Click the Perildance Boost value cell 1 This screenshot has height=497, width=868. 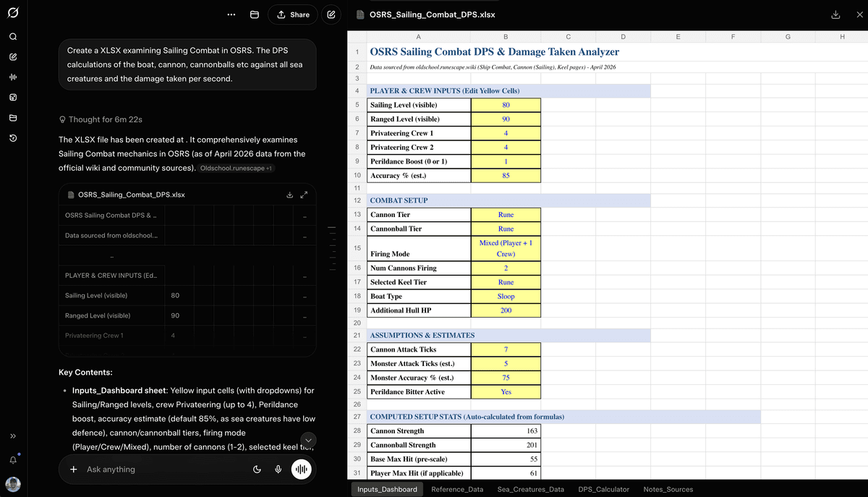pyautogui.click(x=506, y=161)
